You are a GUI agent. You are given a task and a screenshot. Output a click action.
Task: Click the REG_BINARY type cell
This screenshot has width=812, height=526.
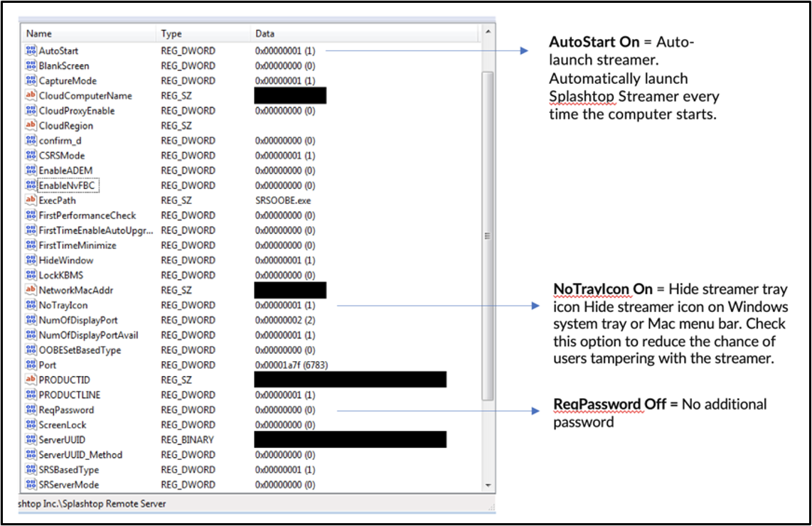point(187,440)
